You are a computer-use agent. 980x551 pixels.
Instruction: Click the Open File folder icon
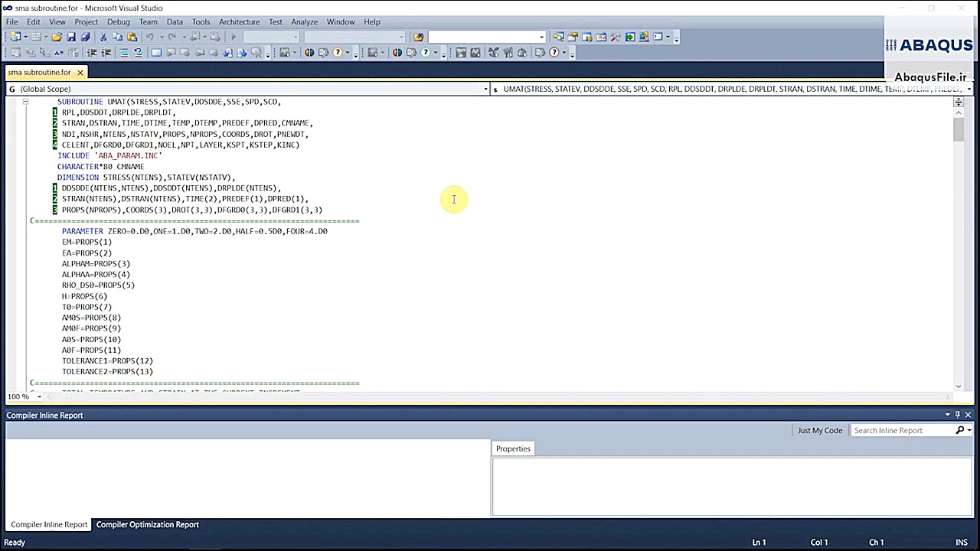point(57,37)
